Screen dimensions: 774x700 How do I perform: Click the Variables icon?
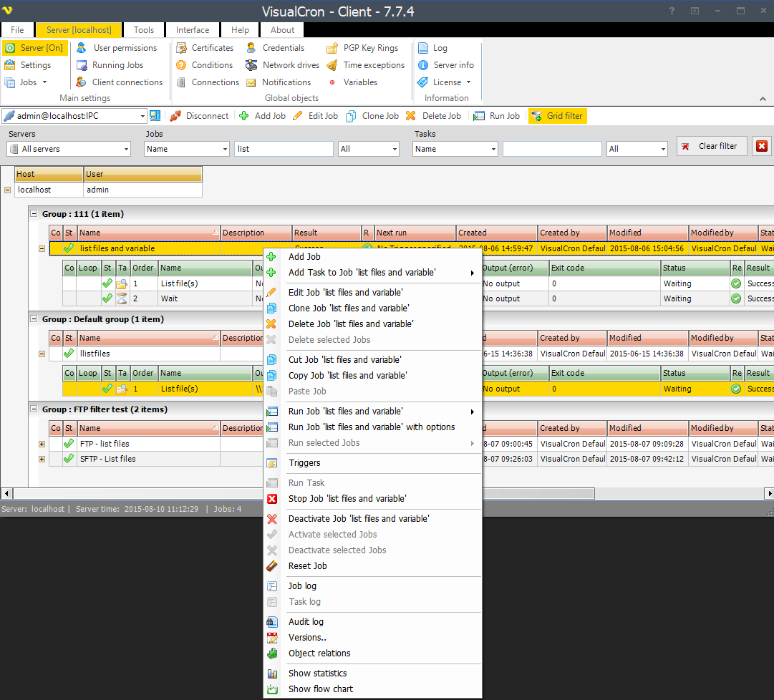332,82
